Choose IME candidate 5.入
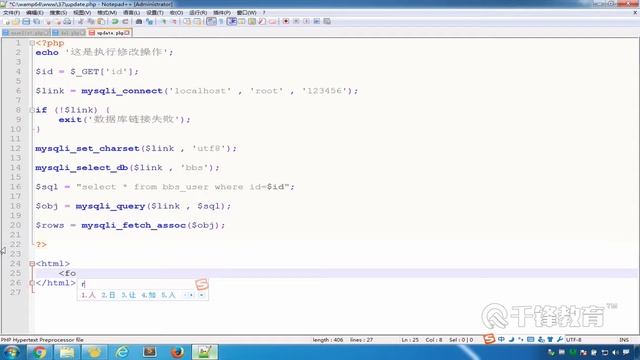Image resolution: width=640 pixels, height=360 pixels. pyautogui.click(x=168, y=295)
